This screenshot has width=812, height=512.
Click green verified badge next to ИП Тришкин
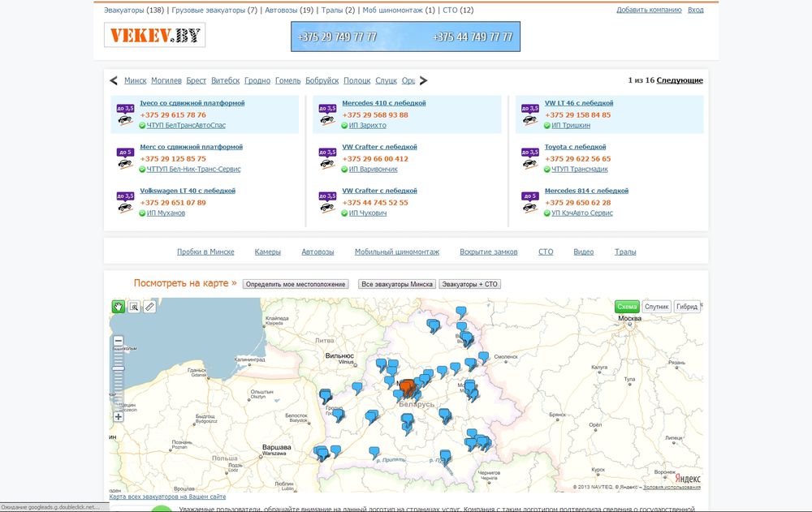point(546,125)
